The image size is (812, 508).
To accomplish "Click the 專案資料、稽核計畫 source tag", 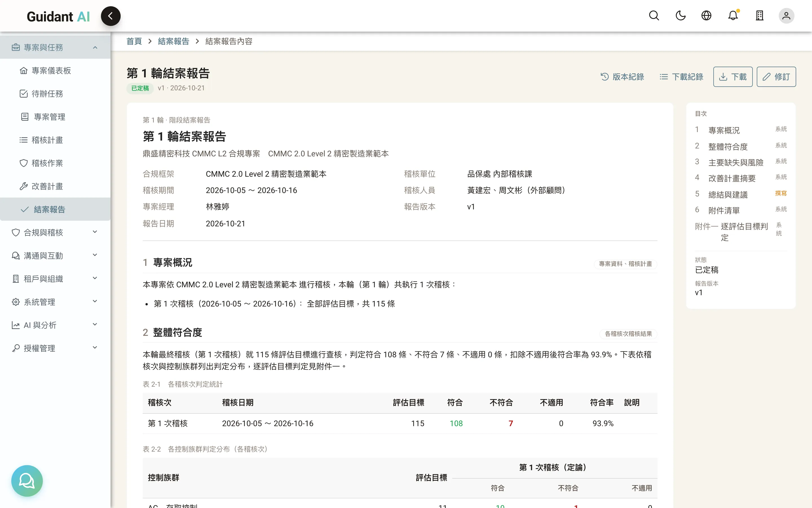I will click(x=625, y=264).
